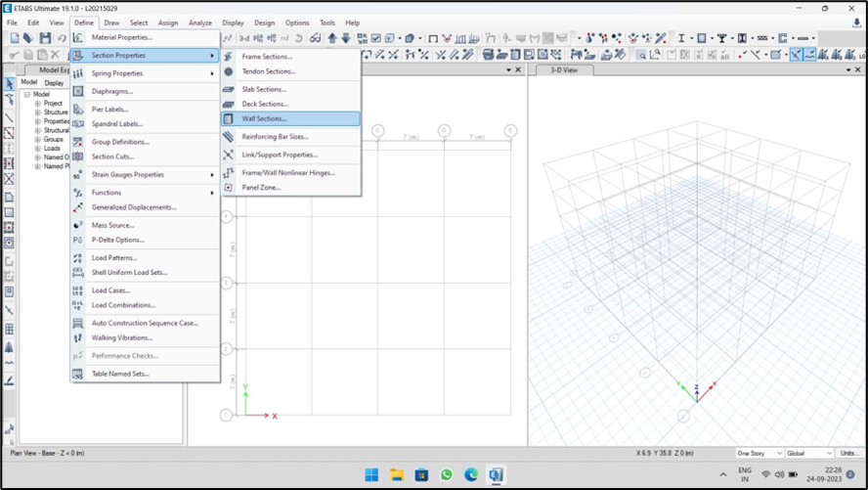
Task: Click the Units button in status bar
Action: click(849, 453)
